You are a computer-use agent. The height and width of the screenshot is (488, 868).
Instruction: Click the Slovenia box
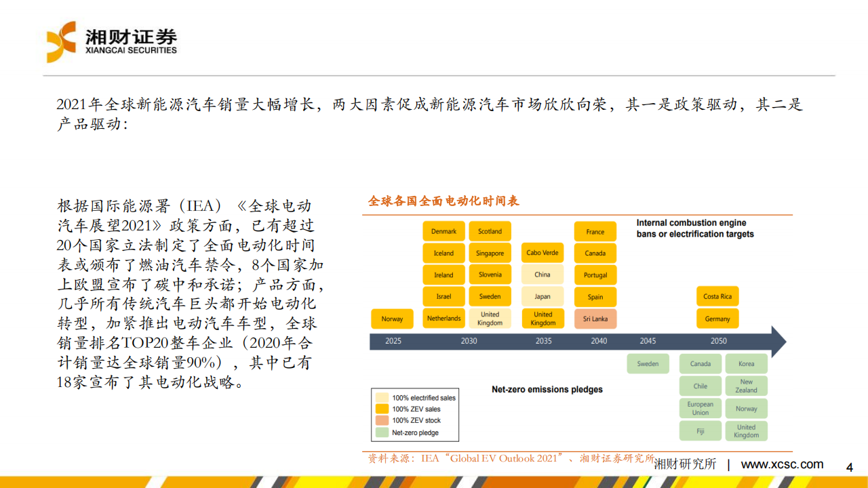tap(490, 274)
